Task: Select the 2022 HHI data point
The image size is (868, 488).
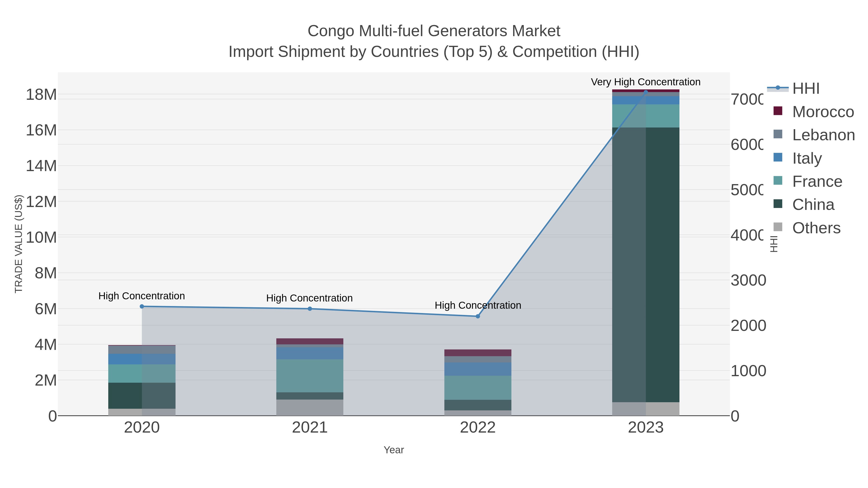Action: 478,316
